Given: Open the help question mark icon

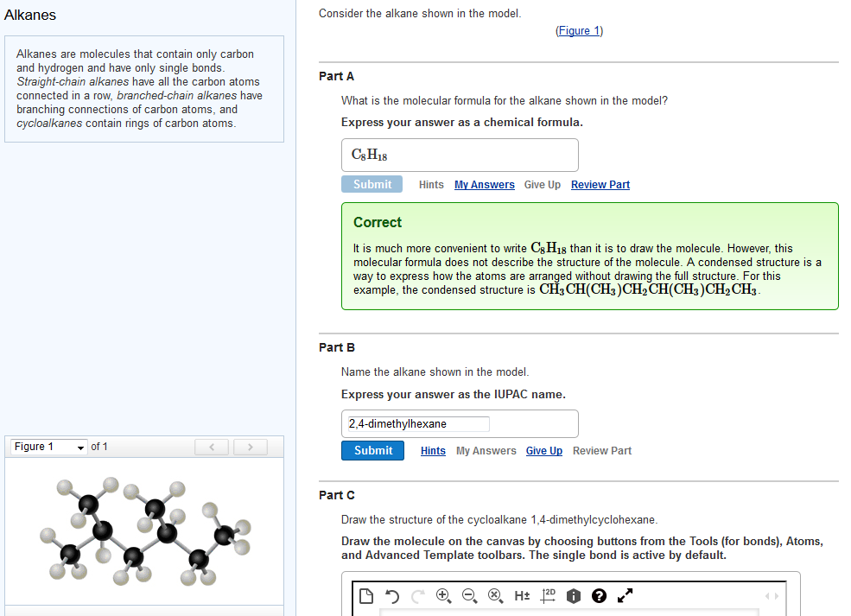Looking at the screenshot, I should tap(599, 596).
